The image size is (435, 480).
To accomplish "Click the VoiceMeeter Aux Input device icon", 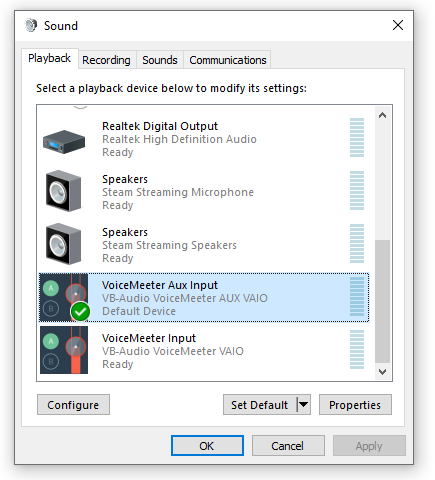I will pos(64,297).
